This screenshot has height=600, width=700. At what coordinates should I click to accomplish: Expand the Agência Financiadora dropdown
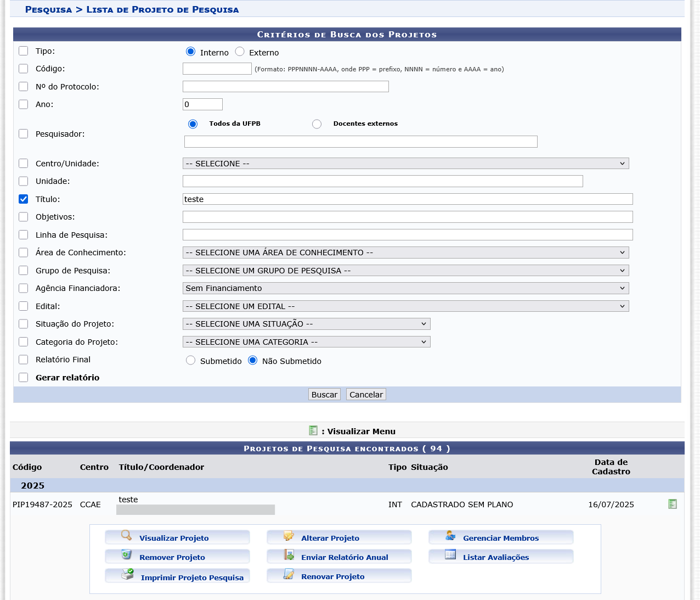[x=405, y=288]
